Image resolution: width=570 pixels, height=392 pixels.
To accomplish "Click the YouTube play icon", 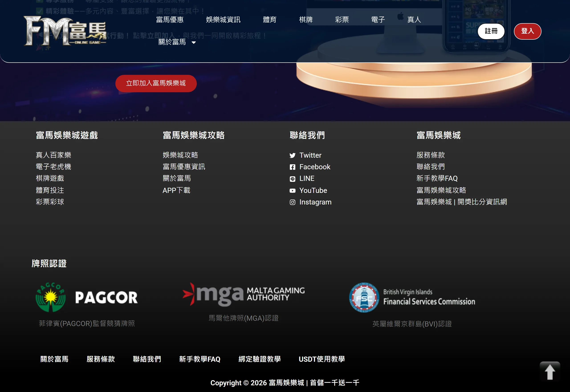I will pyautogui.click(x=292, y=191).
